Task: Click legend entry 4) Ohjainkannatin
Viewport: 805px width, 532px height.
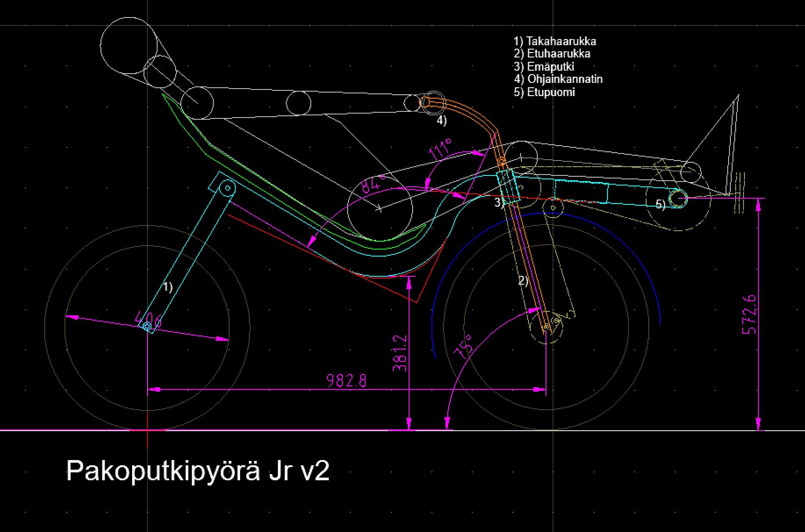Action: coord(558,79)
